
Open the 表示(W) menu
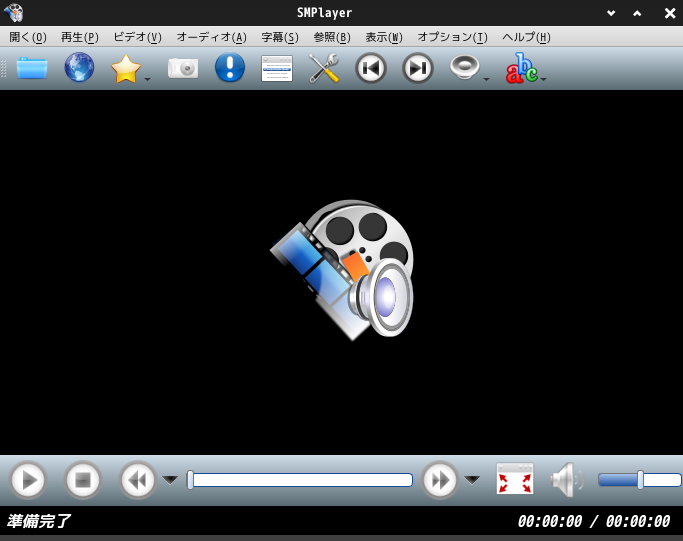(x=384, y=37)
